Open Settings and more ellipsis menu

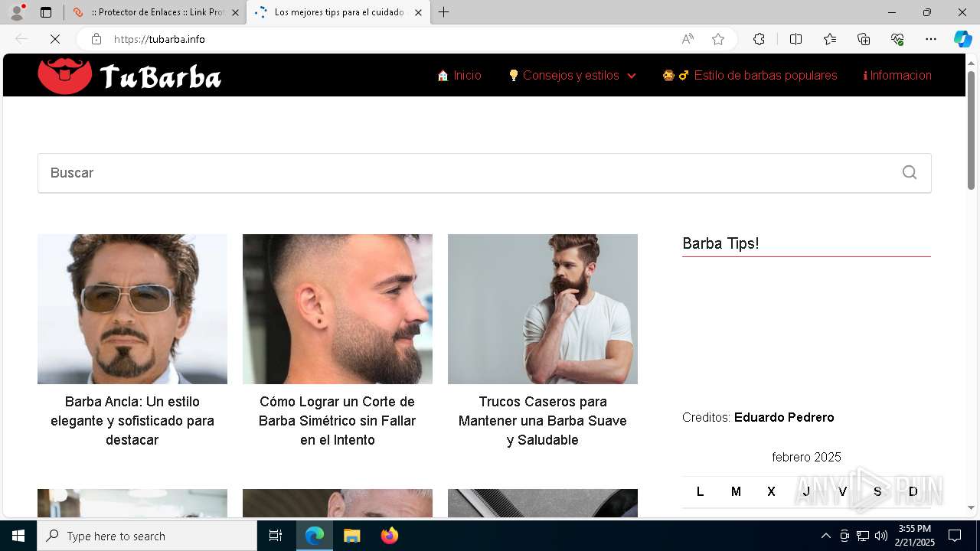(931, 39)
